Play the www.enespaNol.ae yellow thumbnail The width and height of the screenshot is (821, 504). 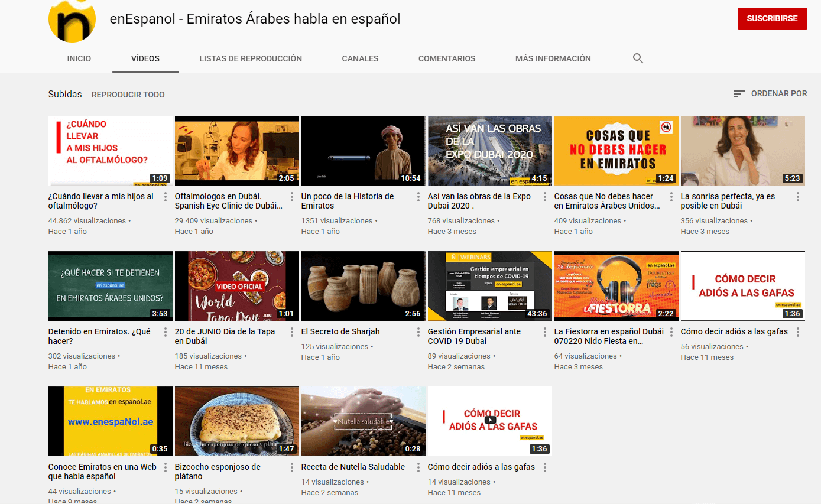pos(111,421)
